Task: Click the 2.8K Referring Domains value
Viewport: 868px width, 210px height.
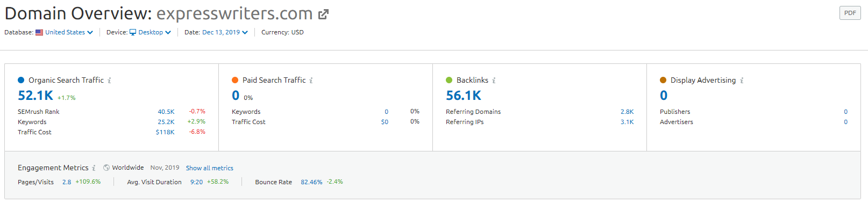Action: coord(627,112)
